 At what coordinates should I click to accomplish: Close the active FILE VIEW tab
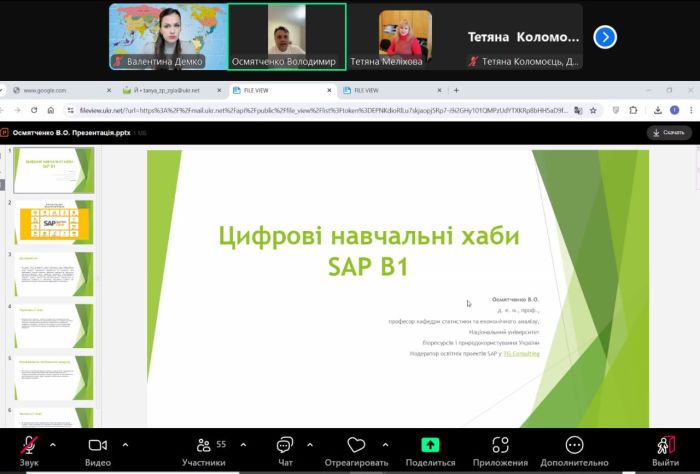click(x=329, y=90)
